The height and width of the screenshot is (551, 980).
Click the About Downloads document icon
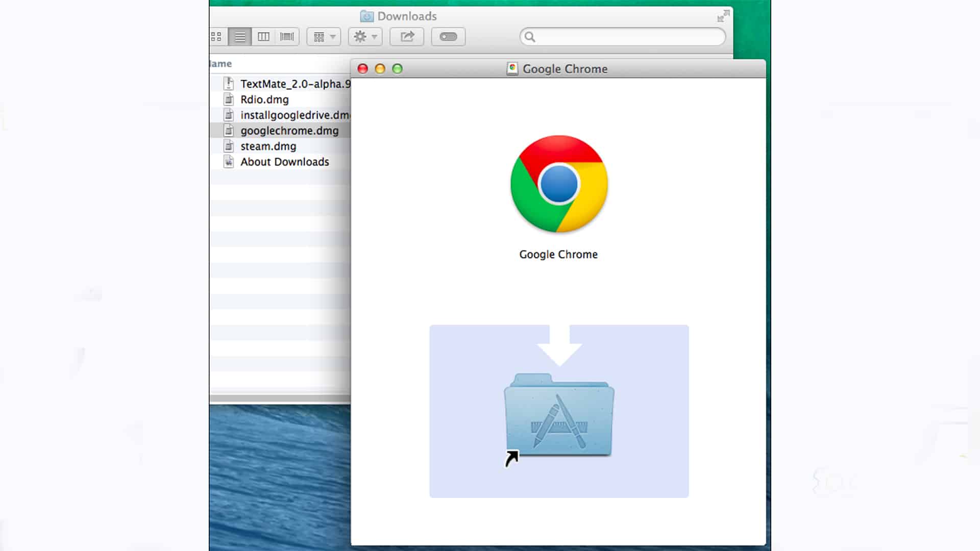[x=229, y=162]
